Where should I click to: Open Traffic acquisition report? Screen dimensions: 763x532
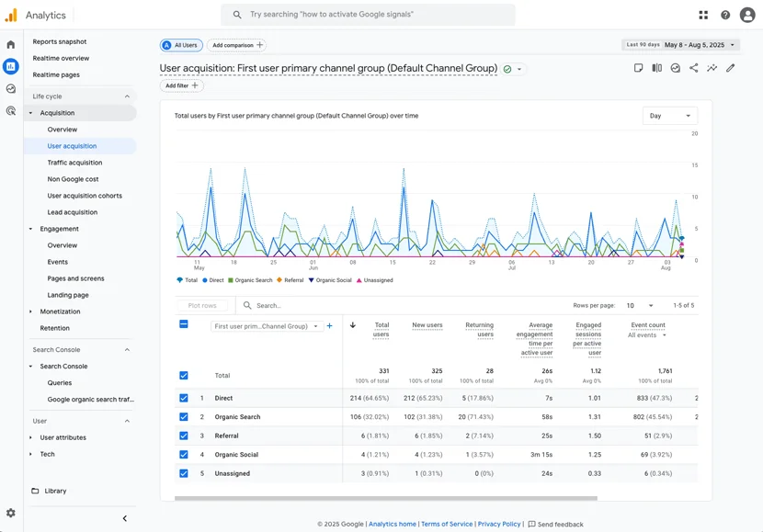(74, 163)
